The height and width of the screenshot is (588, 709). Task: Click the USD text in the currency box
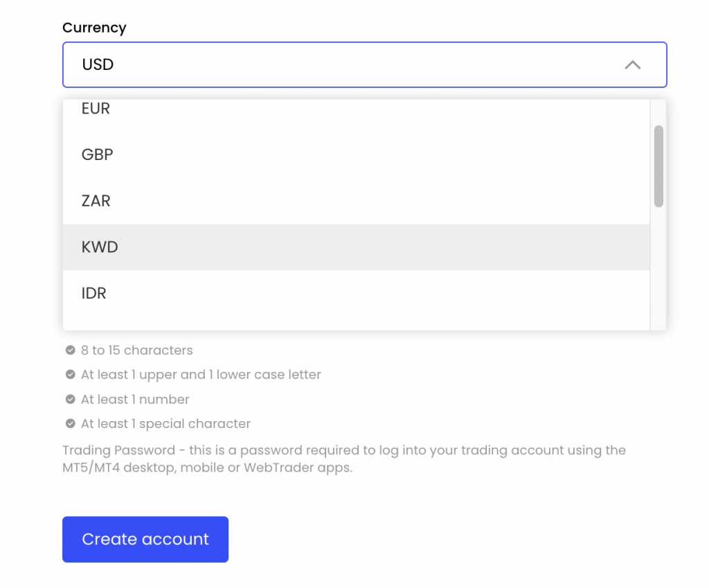98,64
